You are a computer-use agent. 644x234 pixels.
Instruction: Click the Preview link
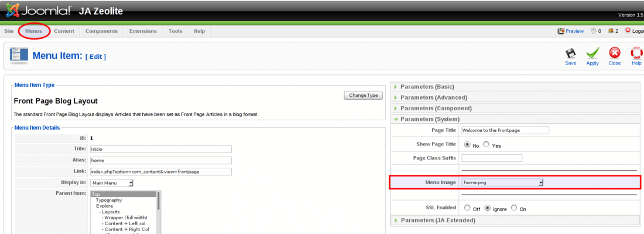[574, 31]
